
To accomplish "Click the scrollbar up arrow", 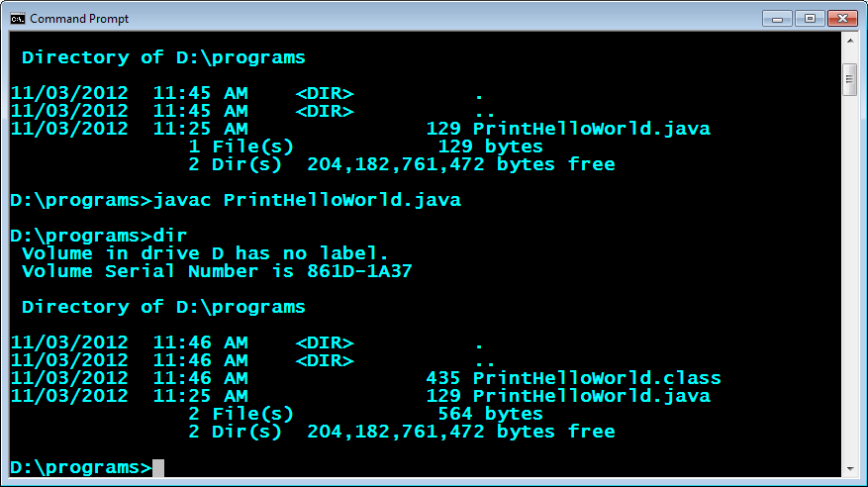I will pyautogui.click(x=849, y=48).
